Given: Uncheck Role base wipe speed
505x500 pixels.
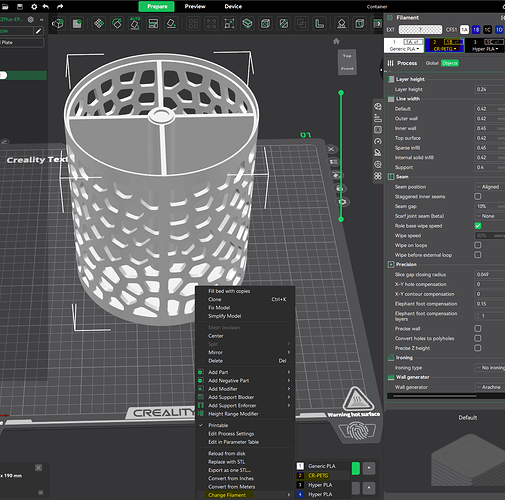Looking at the screenshot, I should pyautogui.click(x=478, y=226).
